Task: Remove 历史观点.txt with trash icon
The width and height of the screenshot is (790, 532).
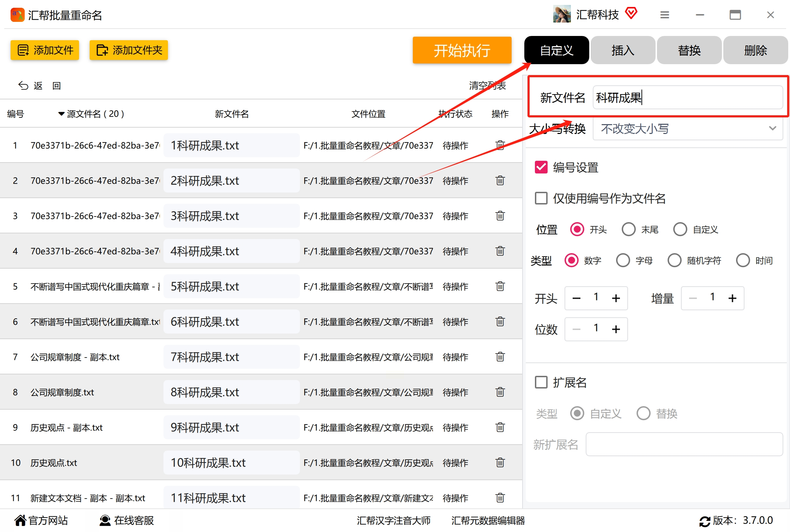Action: (x=500, y=462)
